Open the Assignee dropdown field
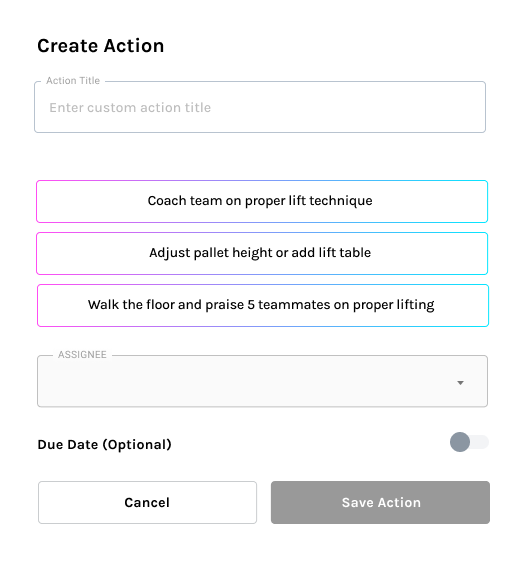The width and height of the screenshot is (529, 570). point(262,381)
